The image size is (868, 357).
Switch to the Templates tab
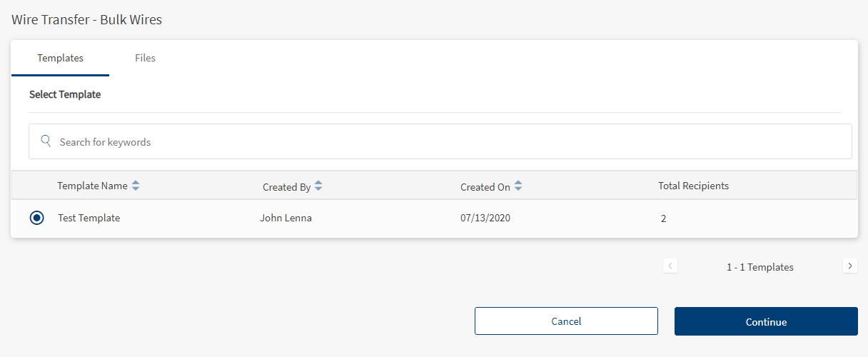coord(60,58)
